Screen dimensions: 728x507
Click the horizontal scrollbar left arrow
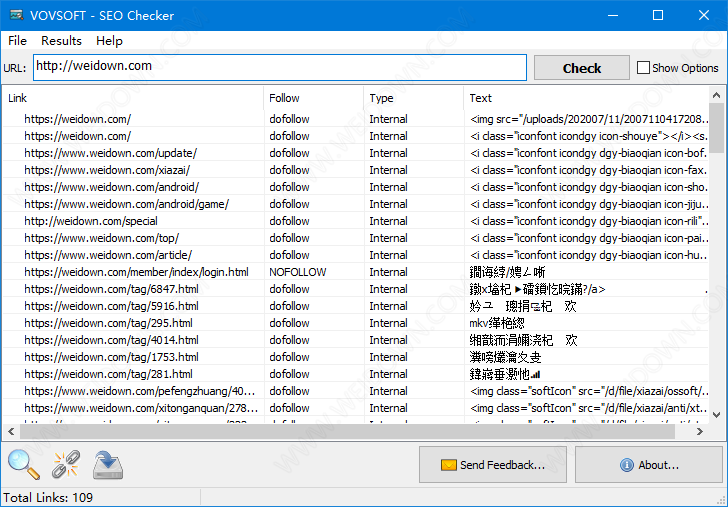click(x=11, y=431)
